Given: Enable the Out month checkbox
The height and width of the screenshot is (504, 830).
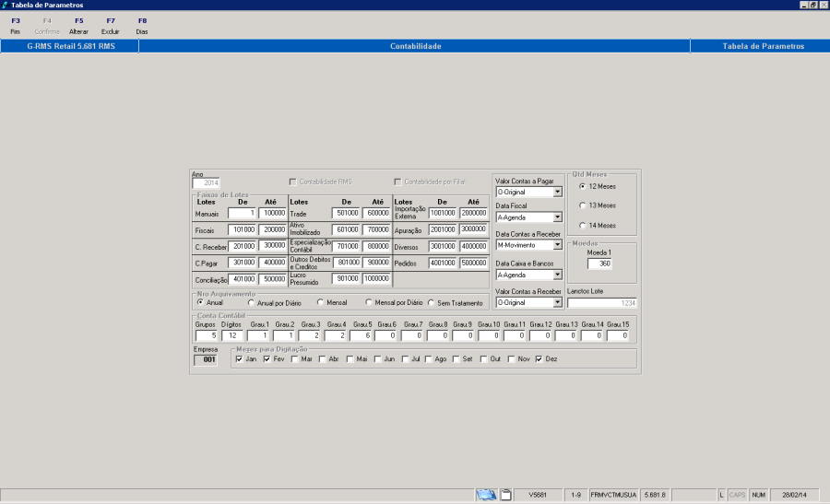Looking at the screenshot, I should [483, 358].
